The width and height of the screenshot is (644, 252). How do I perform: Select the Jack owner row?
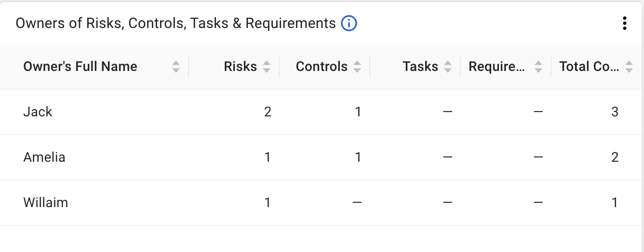coord(38,112)
